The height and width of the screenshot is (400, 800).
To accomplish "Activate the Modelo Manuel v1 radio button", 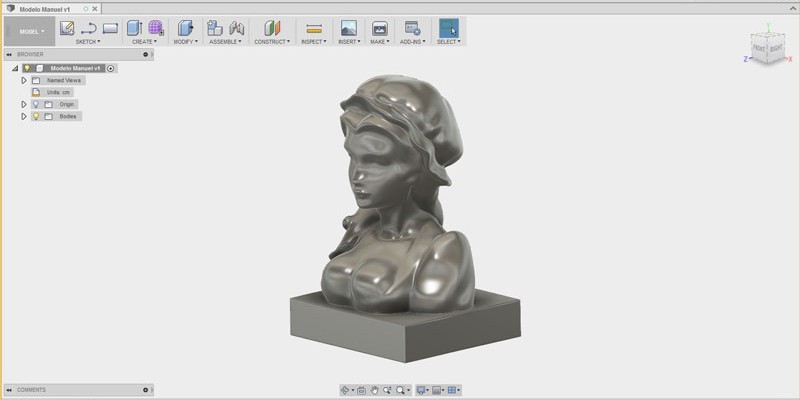I will point(110,68).
